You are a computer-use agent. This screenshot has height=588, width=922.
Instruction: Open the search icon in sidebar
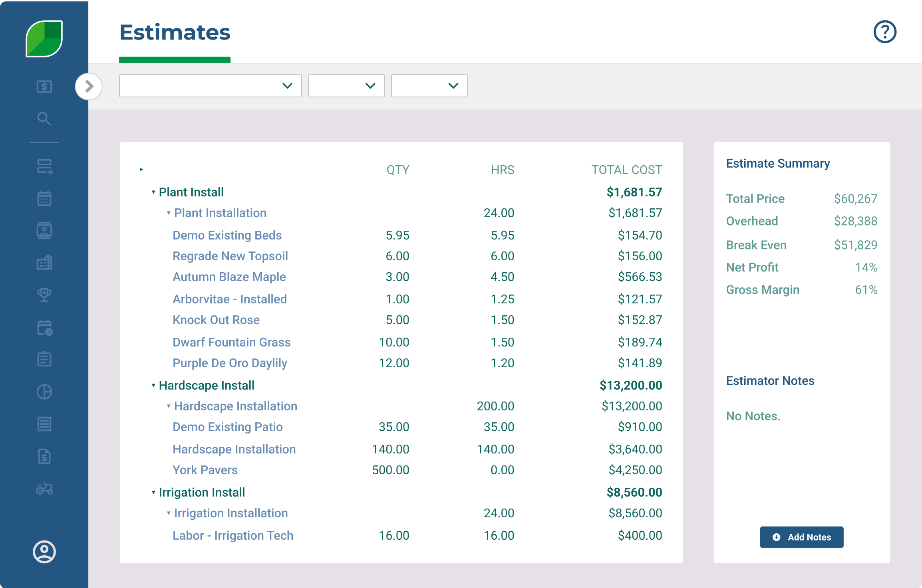(44, 119)
